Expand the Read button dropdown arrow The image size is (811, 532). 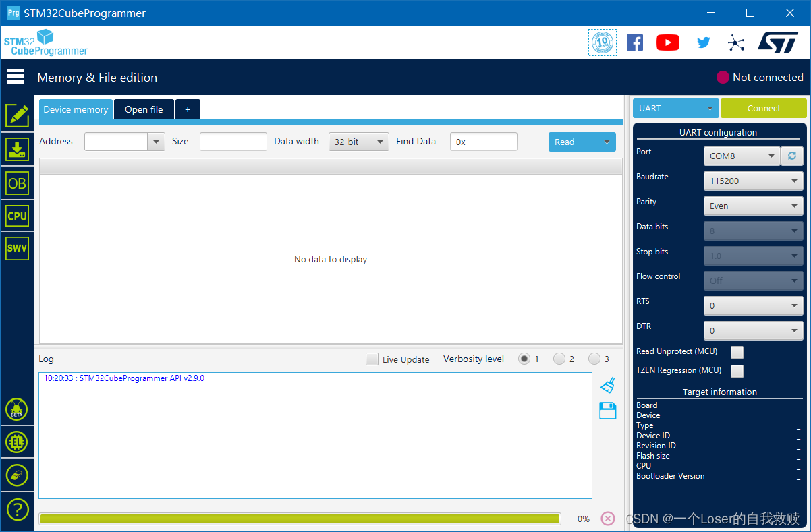pyautogui.click(x=607, y=142)
